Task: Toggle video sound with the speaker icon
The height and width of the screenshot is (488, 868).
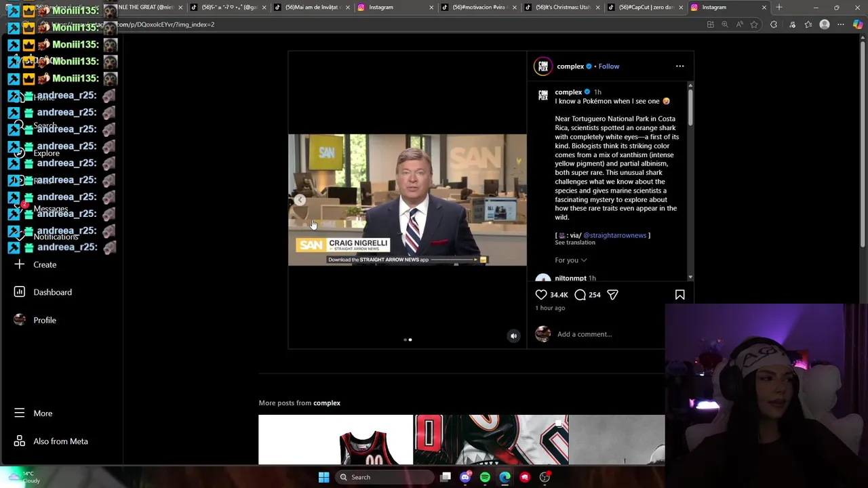Action: pyautogui.click(x=513, y=335)
